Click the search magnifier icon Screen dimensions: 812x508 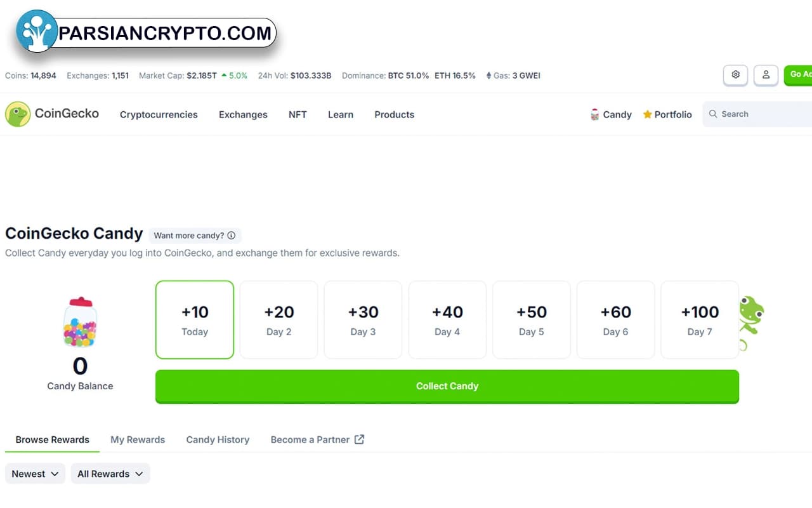[x=713, y=114]
